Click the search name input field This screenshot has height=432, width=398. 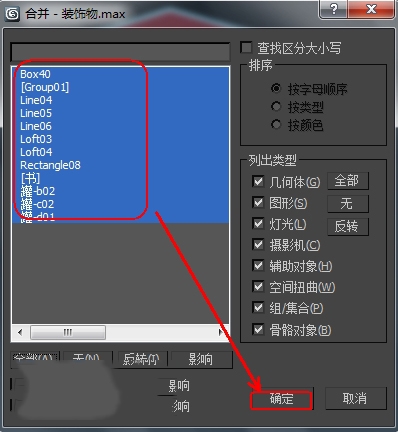point(120,52)
